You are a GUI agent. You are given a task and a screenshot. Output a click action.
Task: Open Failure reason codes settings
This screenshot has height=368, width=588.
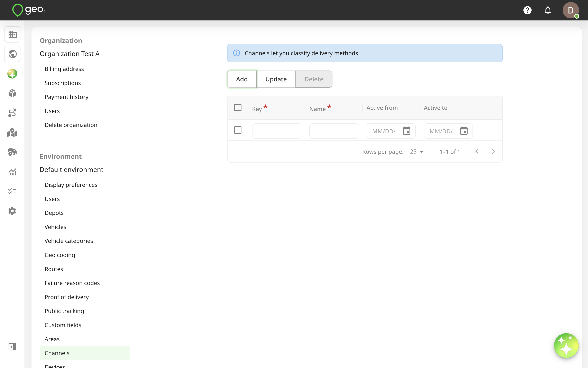click(72, 283)
